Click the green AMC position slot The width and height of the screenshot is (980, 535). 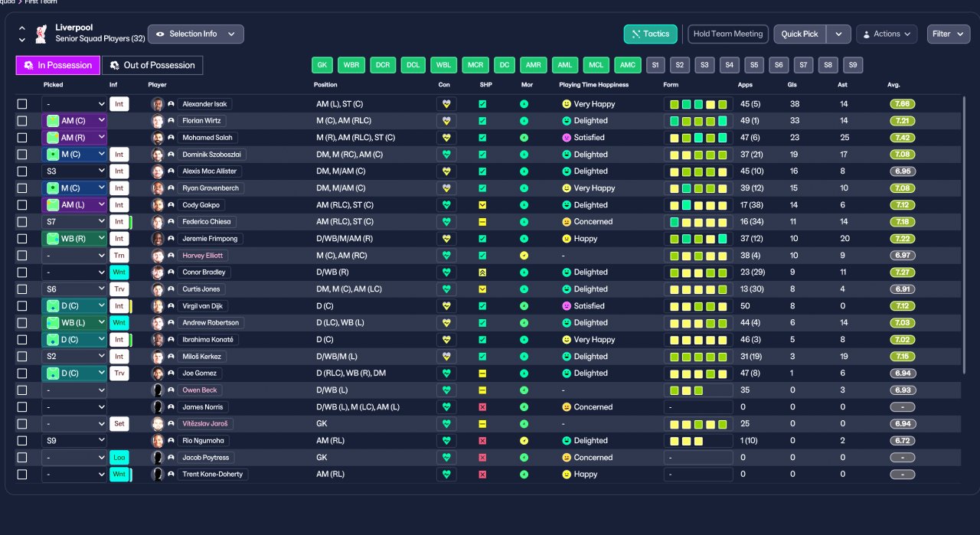628,65
